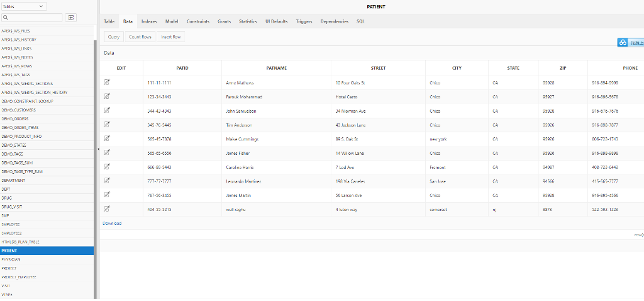This screenshot has width=644, height=301.
Task: Click the Insert Row button
Action: point(171,37)
